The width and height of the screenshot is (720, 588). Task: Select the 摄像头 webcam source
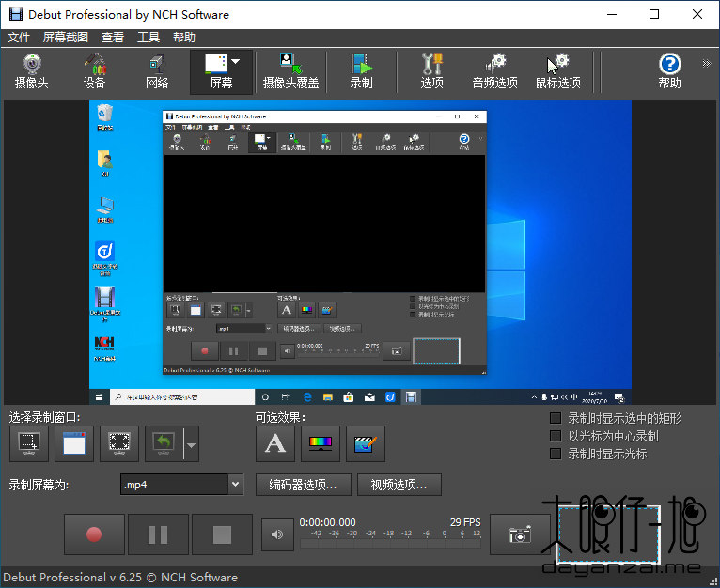point(32,72)
